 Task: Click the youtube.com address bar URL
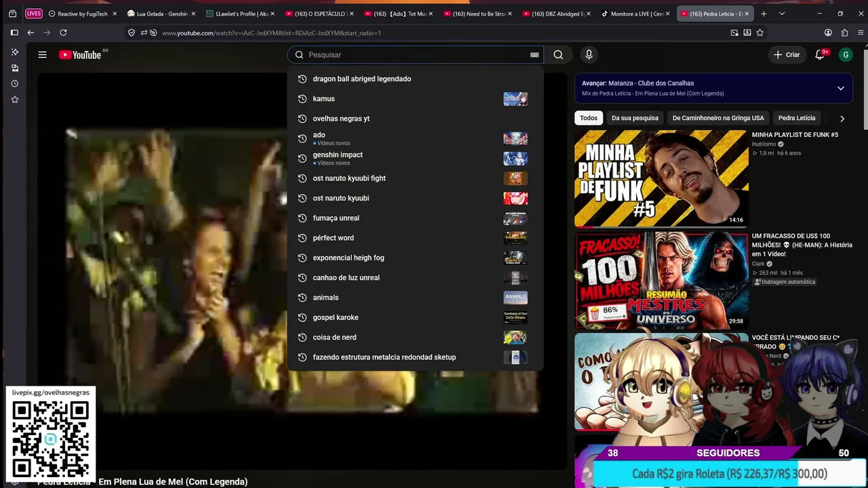[x=271, y=33]
